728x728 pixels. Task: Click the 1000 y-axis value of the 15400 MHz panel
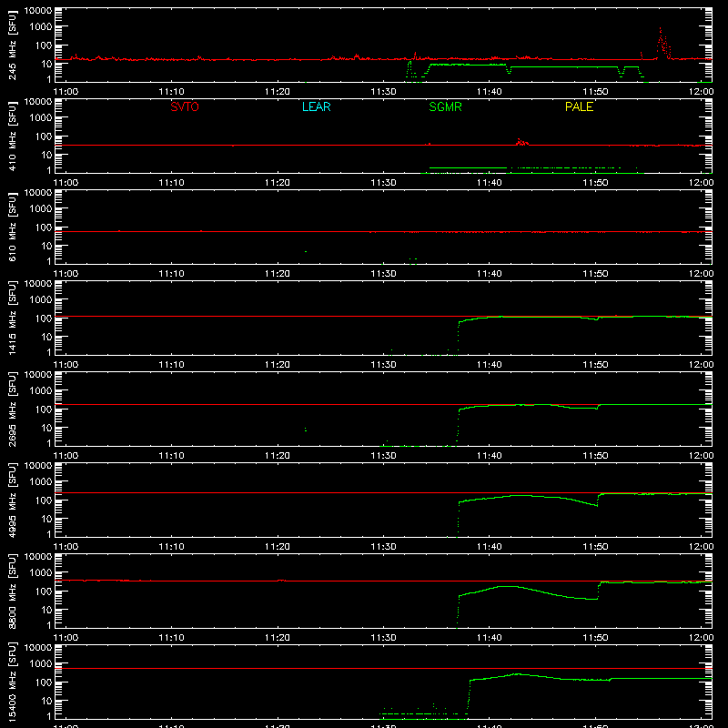pos(41,663)
